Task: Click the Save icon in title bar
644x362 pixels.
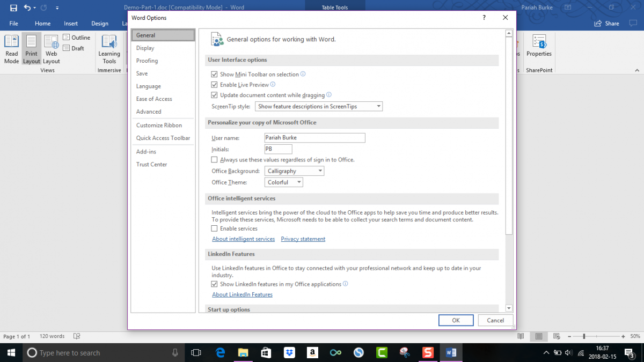Action: (x=13, y=8)
